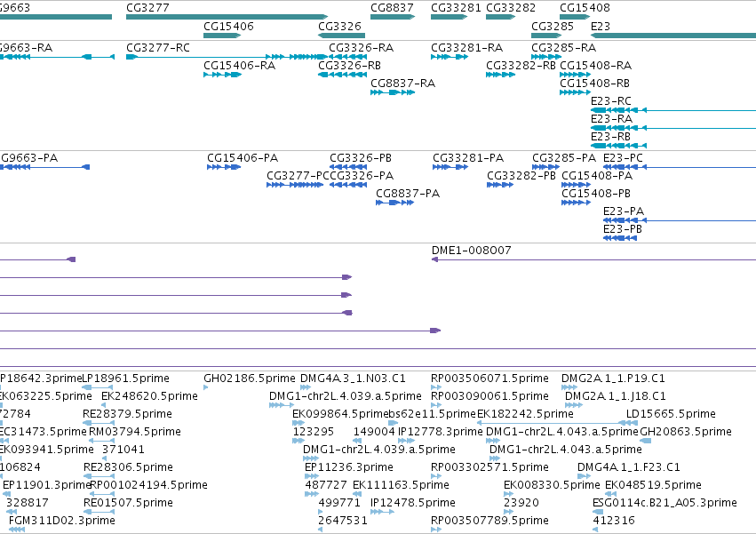Click the E23-RB transcript label
This screenshot has height=534, width=756.
tap(610, 137)
